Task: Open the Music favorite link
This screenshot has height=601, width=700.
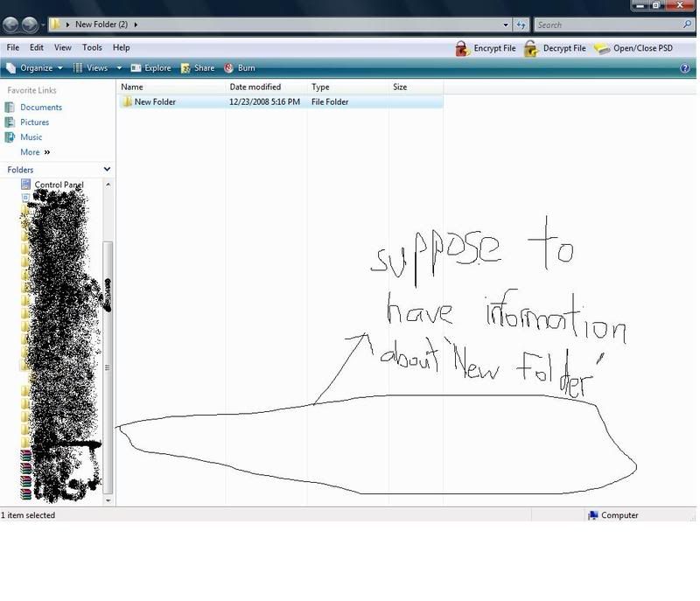Action: click(x=31, y=137)
